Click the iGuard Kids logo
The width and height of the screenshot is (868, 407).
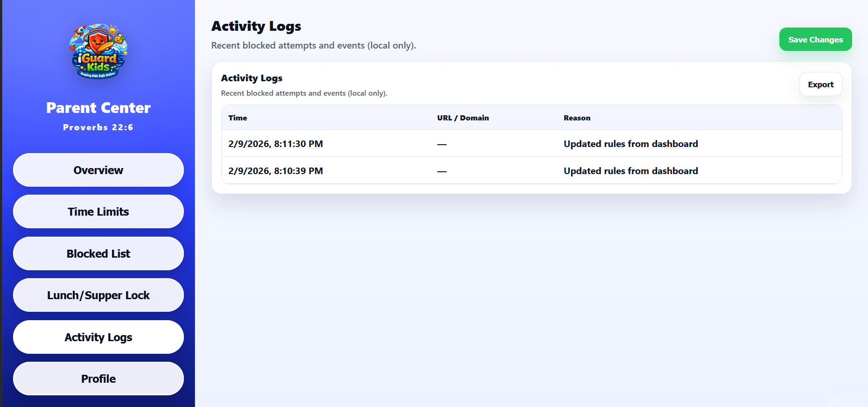[x=98, y=51]
